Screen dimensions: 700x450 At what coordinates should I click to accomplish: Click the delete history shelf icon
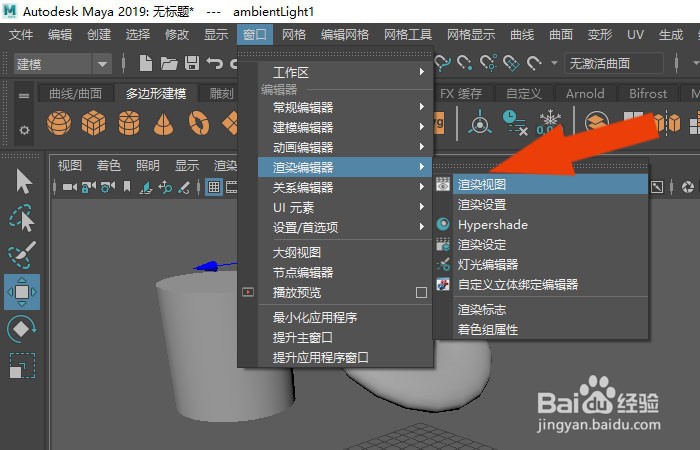pyautogui.click(x=514, y=122)
